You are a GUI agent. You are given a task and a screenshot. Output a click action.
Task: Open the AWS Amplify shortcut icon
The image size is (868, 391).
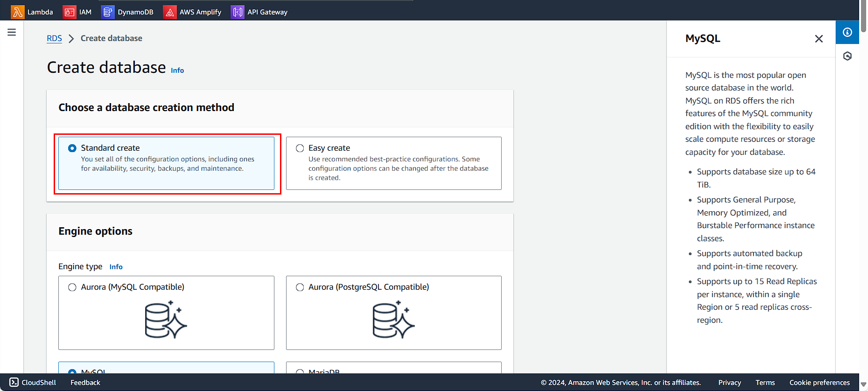tap(170, 12)
